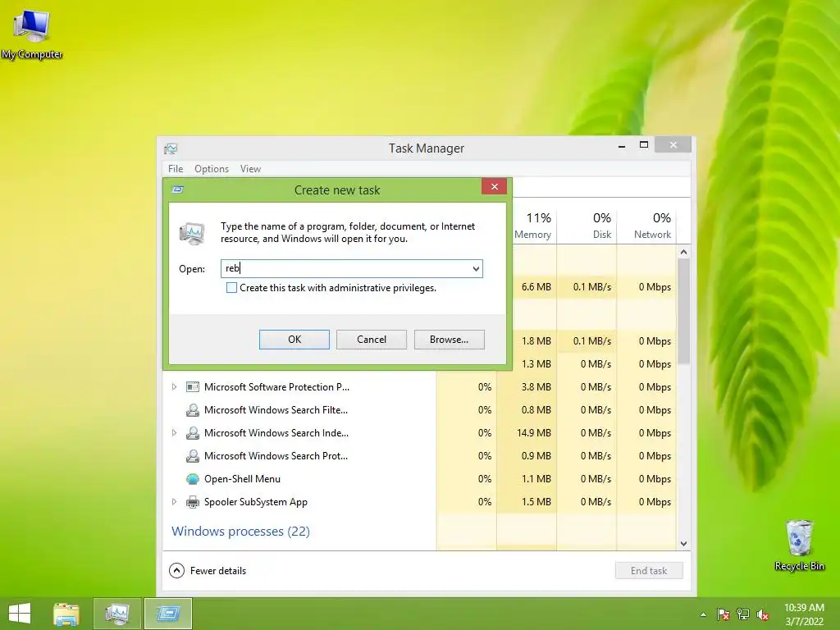
Task: Open the View menu in Task Manager
Action: (250, 169)
